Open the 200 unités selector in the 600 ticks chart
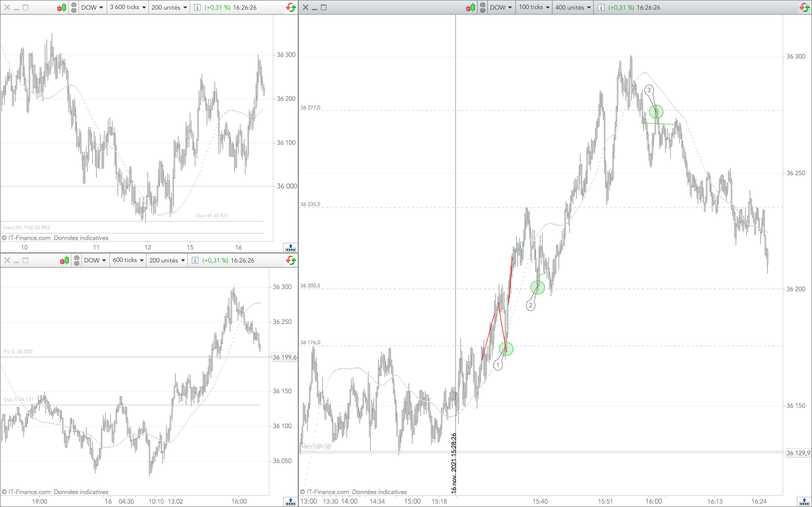 pyautogui.click(x=167, y=261)
